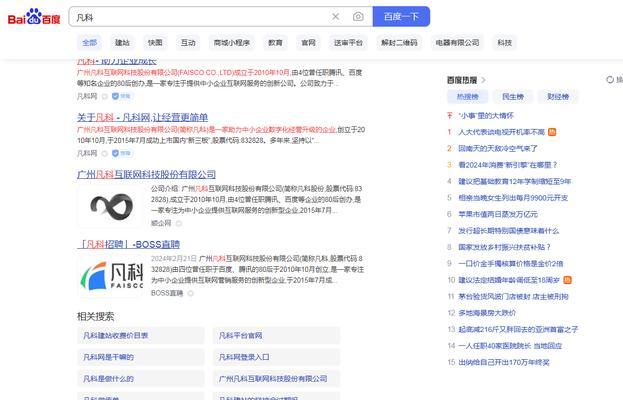Open hot topic 看2024年消费"新引擎"在哪里
The height and width of the screenshot is (400, 623).
click(x=508, y=165)
